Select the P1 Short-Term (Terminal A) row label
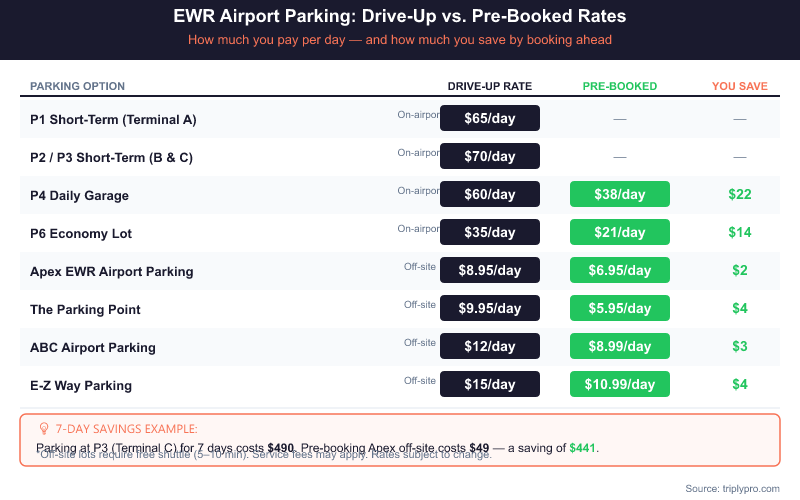Screen dimensions: 800x500 [x=113, y=119]
